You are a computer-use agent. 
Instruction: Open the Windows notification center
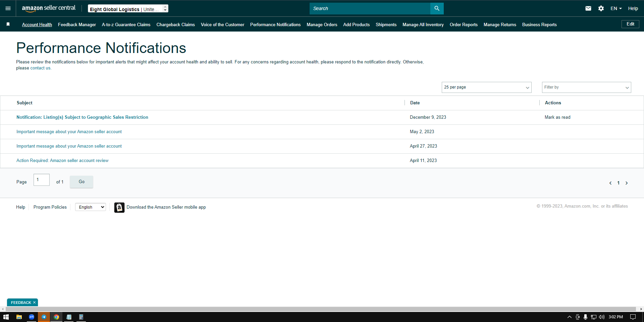(x=633, y=317)
